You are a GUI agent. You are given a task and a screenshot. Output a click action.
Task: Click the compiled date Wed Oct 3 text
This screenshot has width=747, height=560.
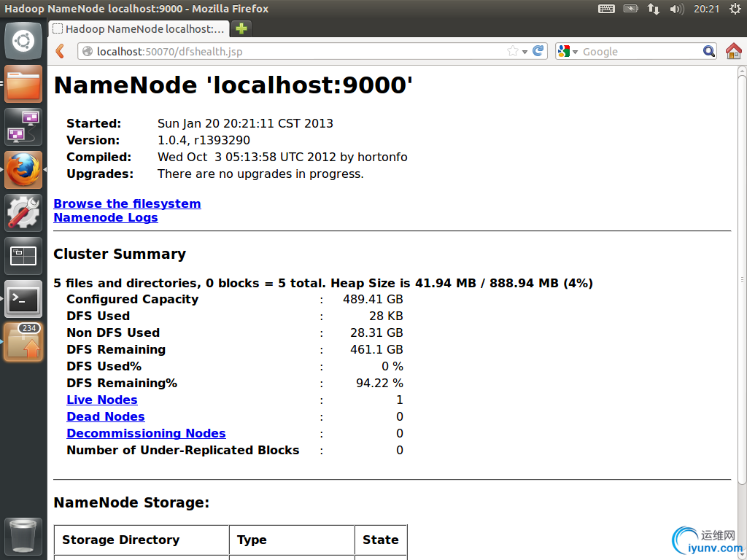pyautogui.click(x=282, y=157)
